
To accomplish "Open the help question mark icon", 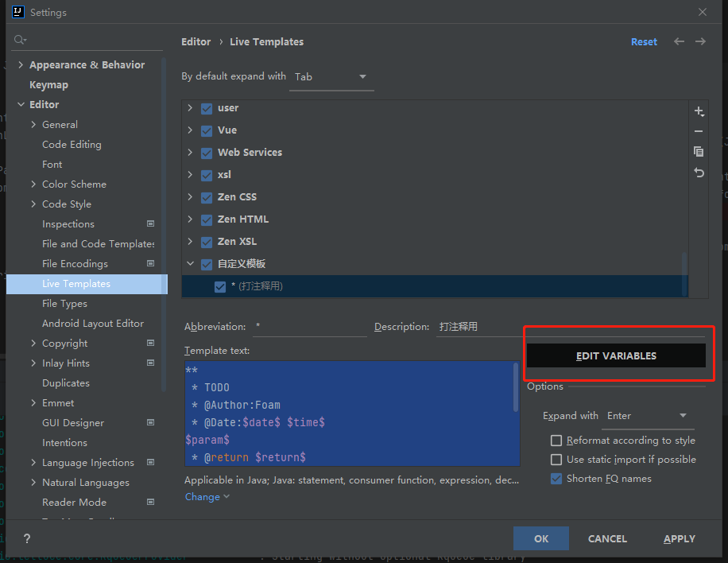I will (26, 539).
